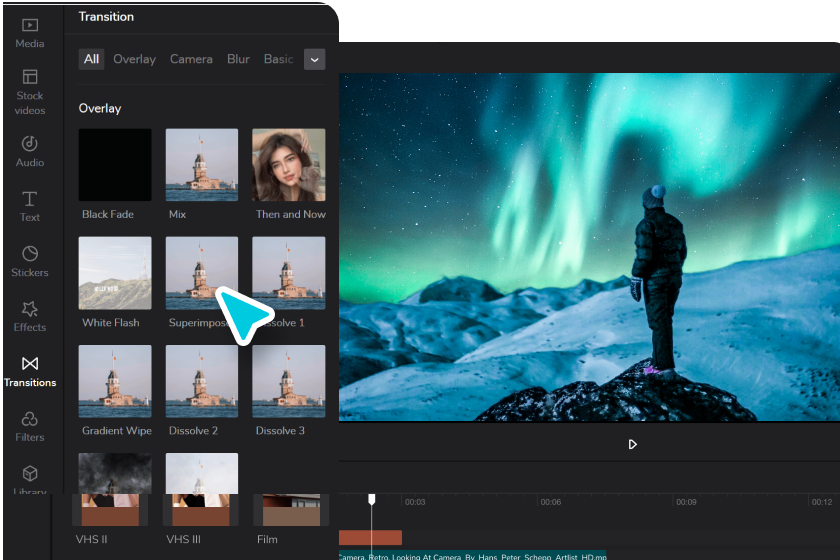
Task: Play the video preview
Action: click(632, 444)
